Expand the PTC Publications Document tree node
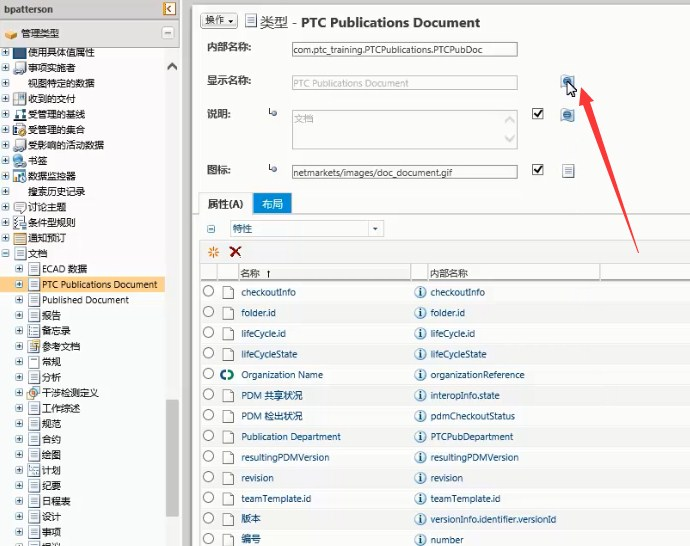The width and height of the screenshot is (690, 546). pos(19,284)
